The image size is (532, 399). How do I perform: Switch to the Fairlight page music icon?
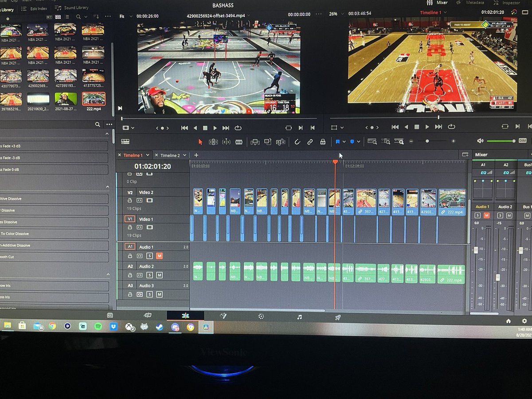[299, 317]
